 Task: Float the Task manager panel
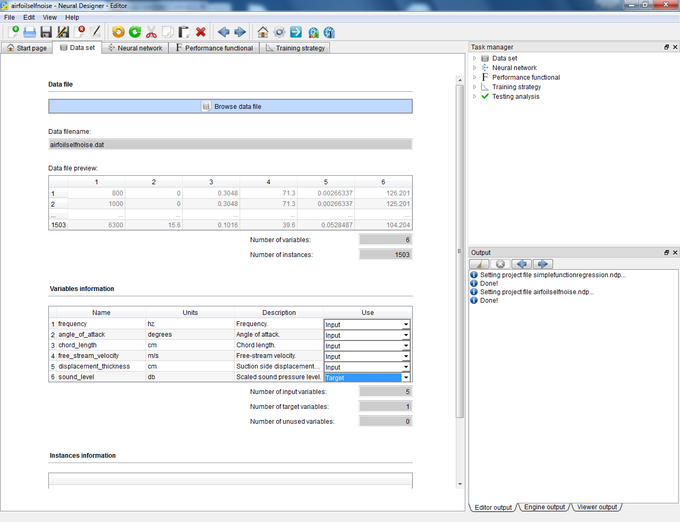(x=667, y=47)
